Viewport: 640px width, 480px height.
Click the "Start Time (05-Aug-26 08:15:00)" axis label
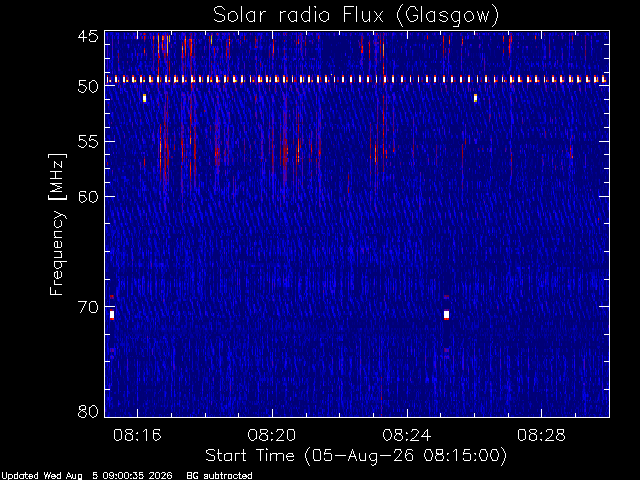[356, 456]
